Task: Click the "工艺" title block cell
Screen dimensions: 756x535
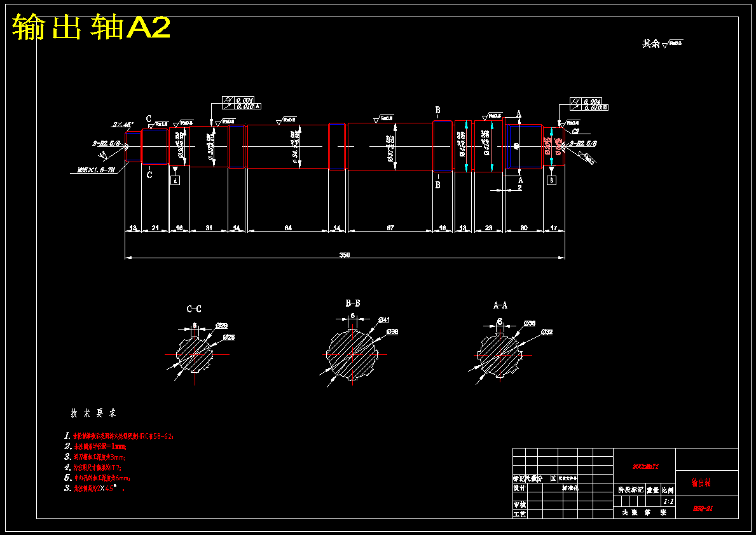Action: [x=519, y=514]
